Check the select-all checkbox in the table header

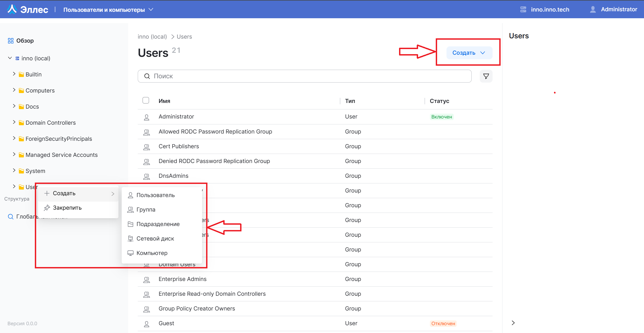[146, 101]
